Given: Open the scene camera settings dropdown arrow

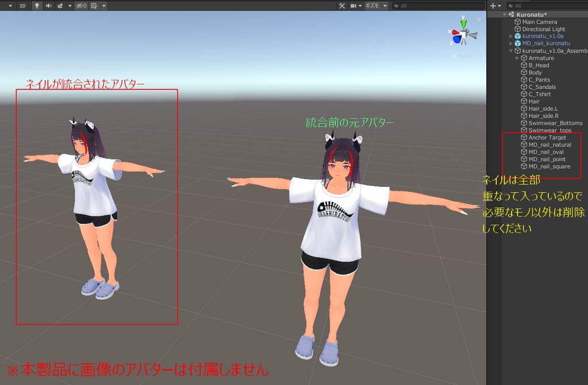Looking at the screenshot, I should tap(360, 6).
